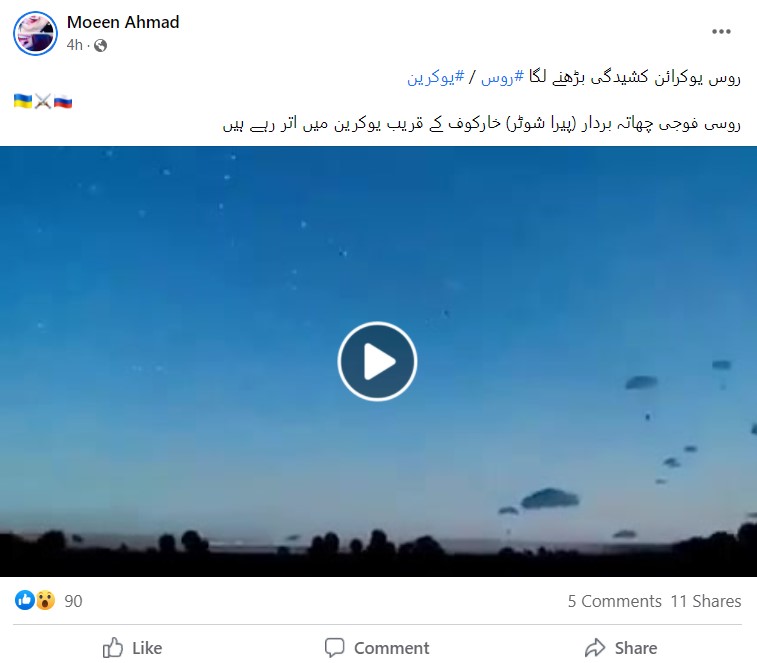Click the public globe privacy icon
Viewport: 757px width, 663px height.
(100, 45)
